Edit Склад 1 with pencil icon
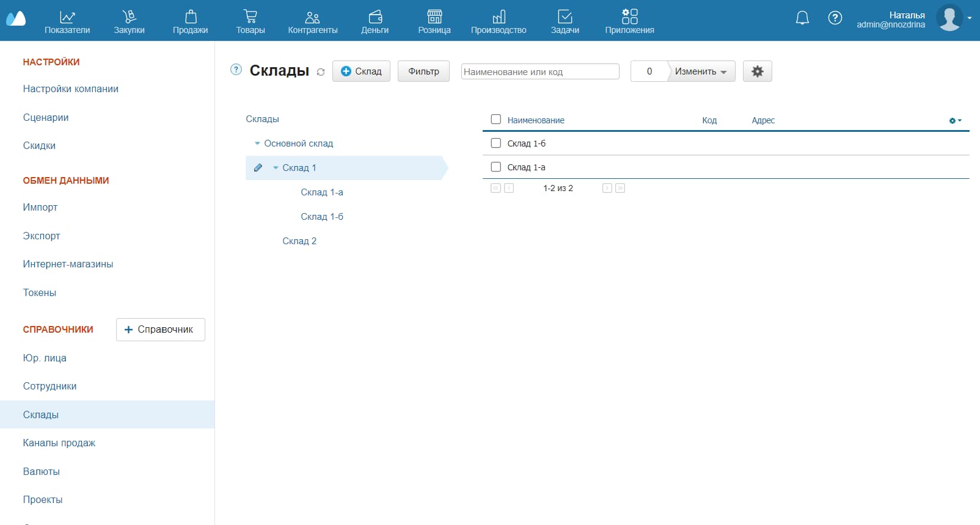This screenshot has width=980, height=525. (x=258, y=167)
